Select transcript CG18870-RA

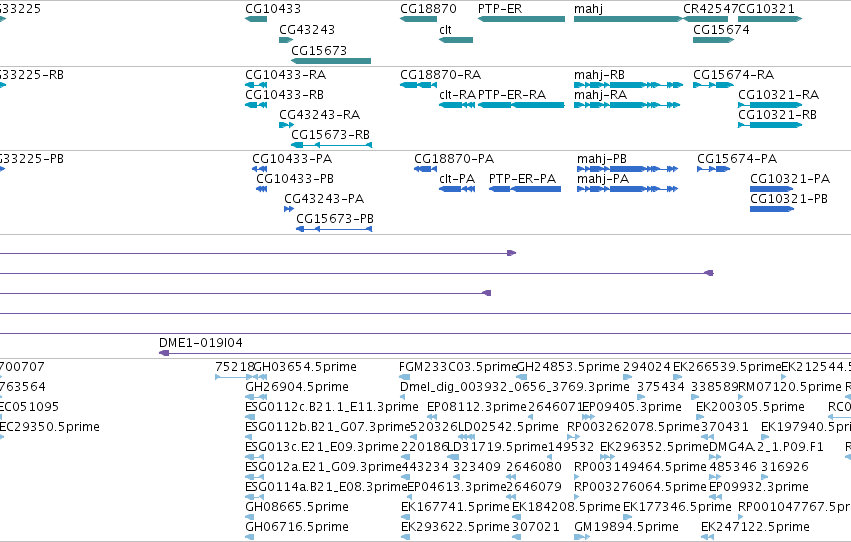tap(418, 85)
